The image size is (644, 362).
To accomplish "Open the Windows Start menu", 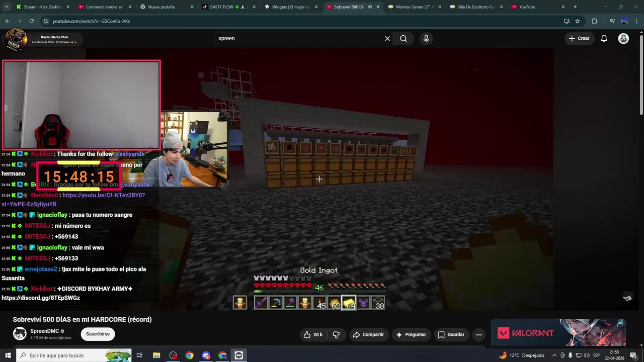I will point(8,355).
